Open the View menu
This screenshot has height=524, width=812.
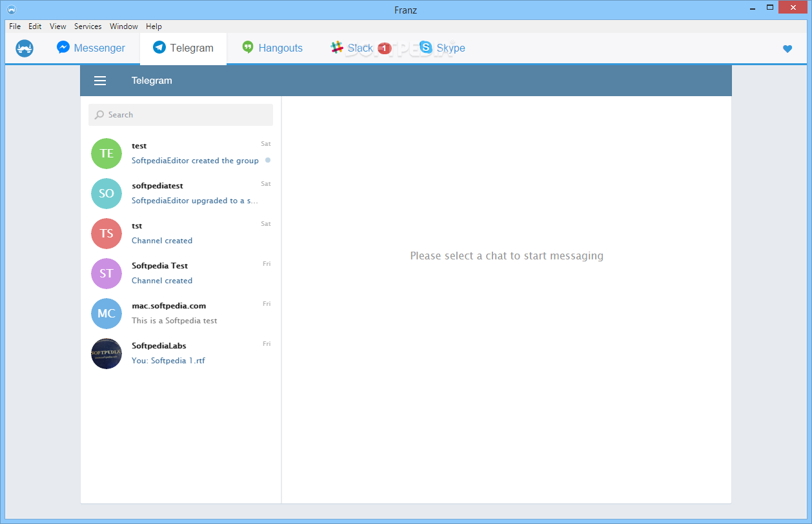(x=58, y=26)
